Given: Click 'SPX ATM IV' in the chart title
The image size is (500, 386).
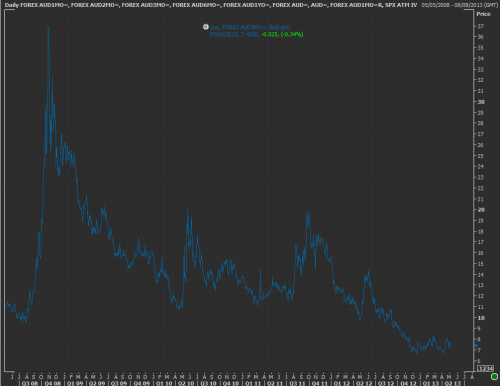Looking at the screenshot, I should [401, 5].
